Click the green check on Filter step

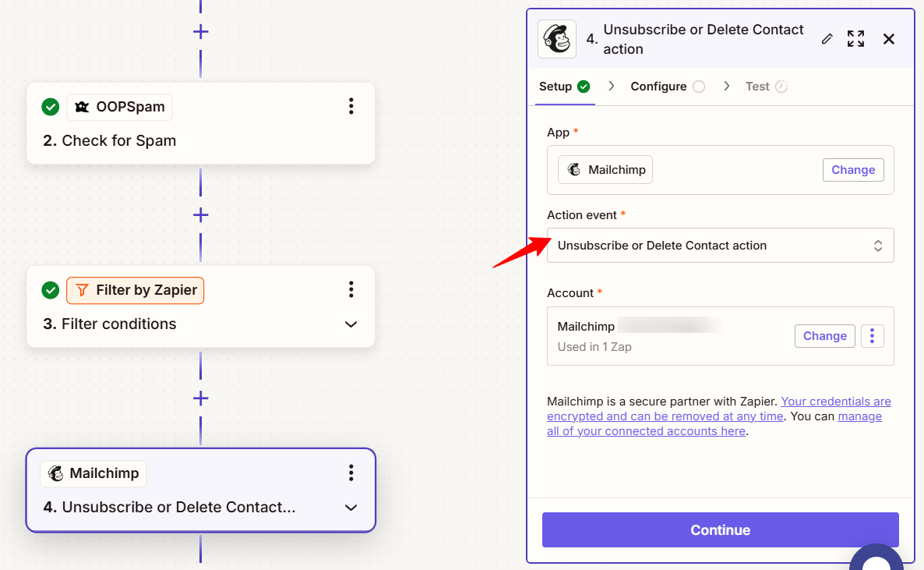point(51,290)
